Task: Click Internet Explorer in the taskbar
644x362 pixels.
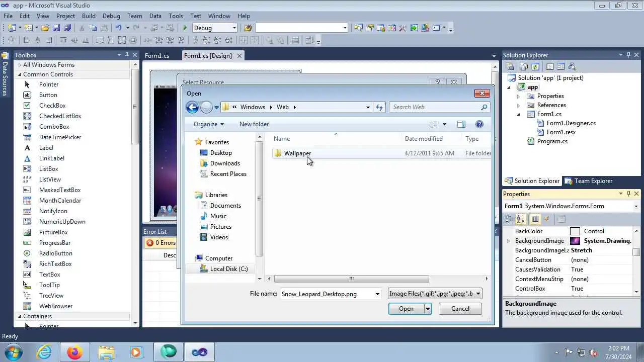Action: click(x=44, y=352)
